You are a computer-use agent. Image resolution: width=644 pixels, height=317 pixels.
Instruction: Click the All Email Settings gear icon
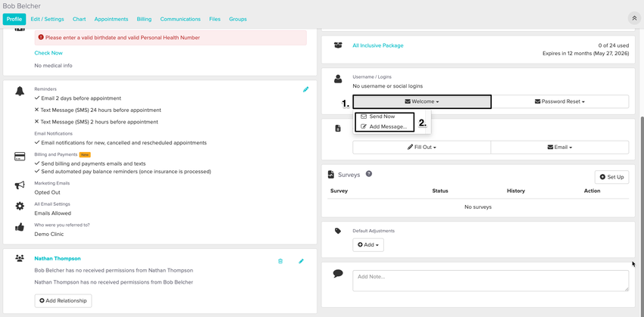(20, 207)
